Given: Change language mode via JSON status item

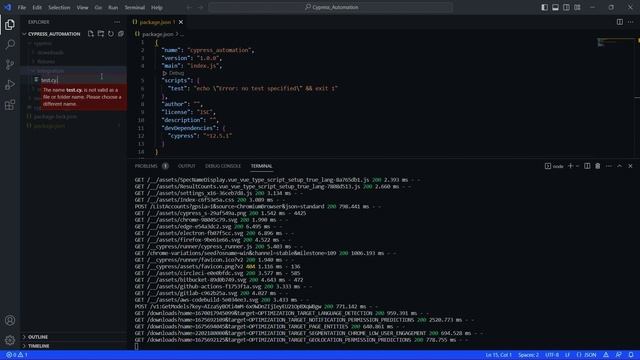Looking at the screenshot, I should pyautogui.click(x=587, y=355).
